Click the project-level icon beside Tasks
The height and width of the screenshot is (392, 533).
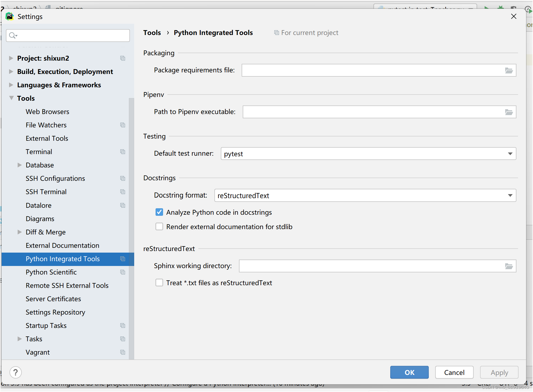[123, 339]
